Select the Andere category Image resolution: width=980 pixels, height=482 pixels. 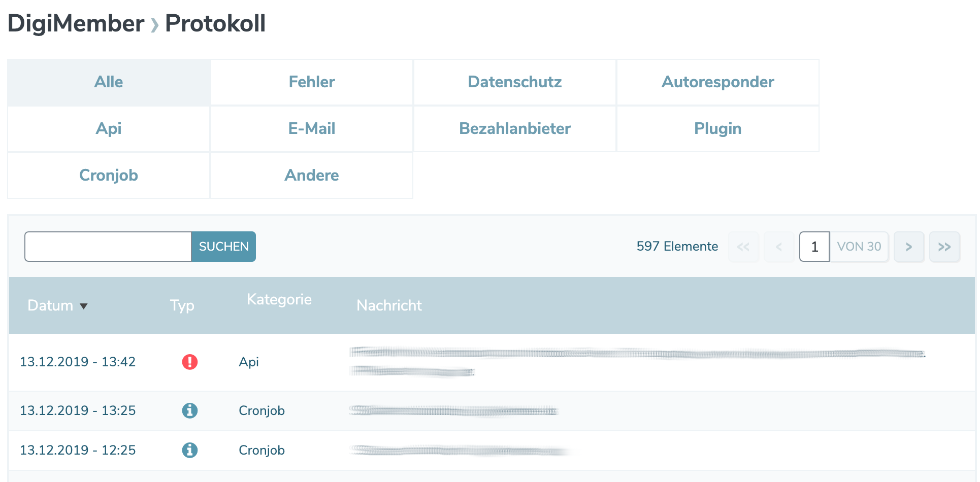[x=311, y=175]
